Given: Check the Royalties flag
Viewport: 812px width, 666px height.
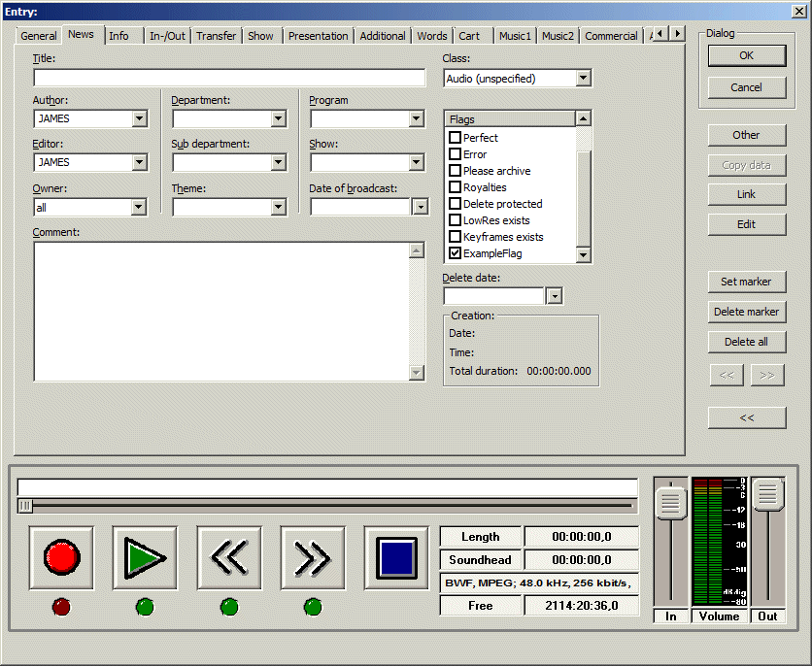Looking at the screenshot, I should [x=455, y=187].
